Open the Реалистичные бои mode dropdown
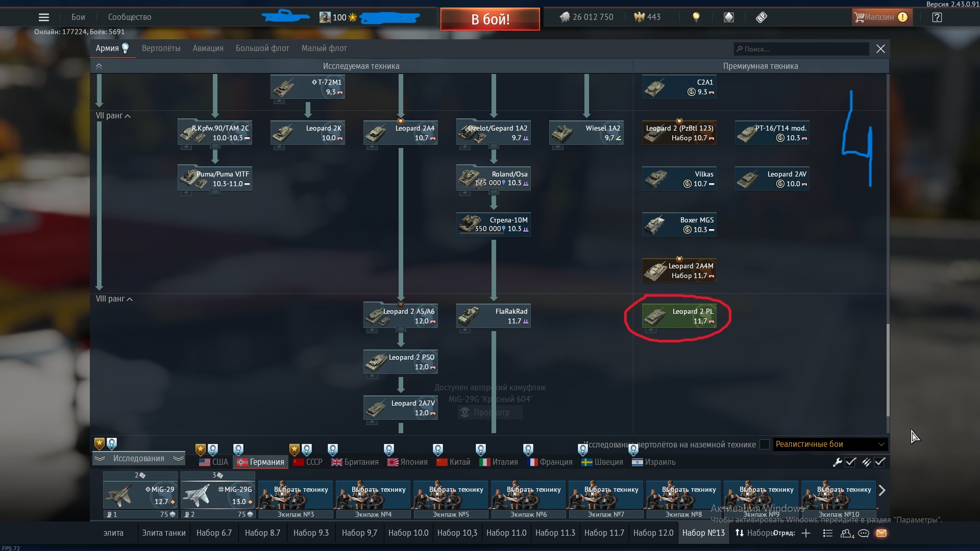This screenshot has height=551, width=980. tap(830, 444)
